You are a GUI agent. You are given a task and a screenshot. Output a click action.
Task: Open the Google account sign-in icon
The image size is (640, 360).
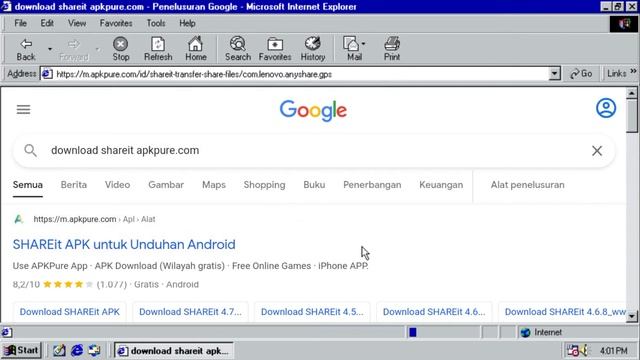pos(606,108)
